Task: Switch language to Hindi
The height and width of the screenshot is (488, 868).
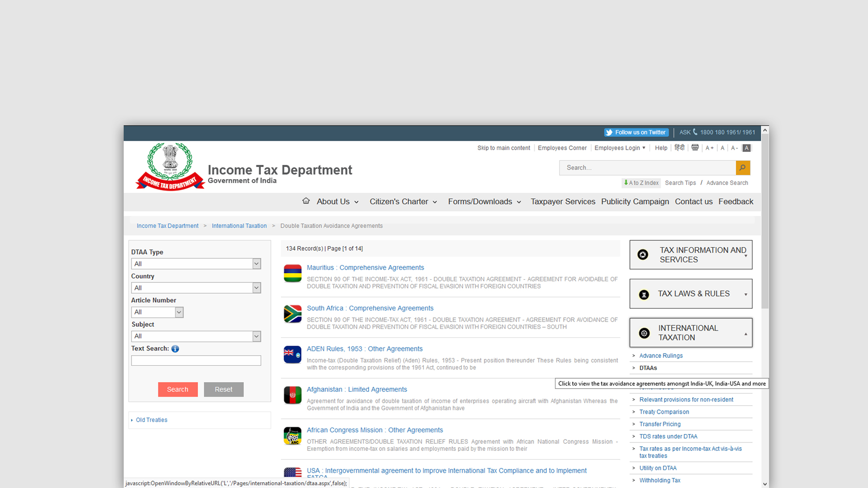Action: [x=679, y=148]
